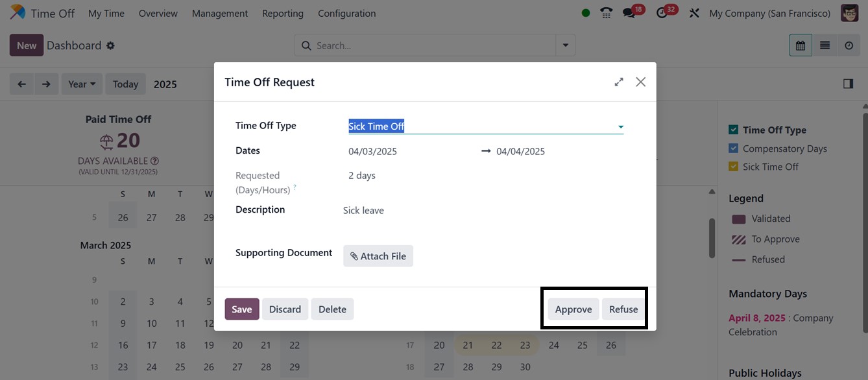Open the Reporting menu

(283, 13)
